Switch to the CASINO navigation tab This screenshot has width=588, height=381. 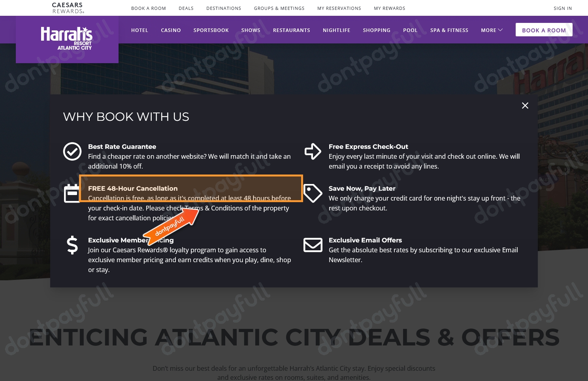tap(171, 30)
